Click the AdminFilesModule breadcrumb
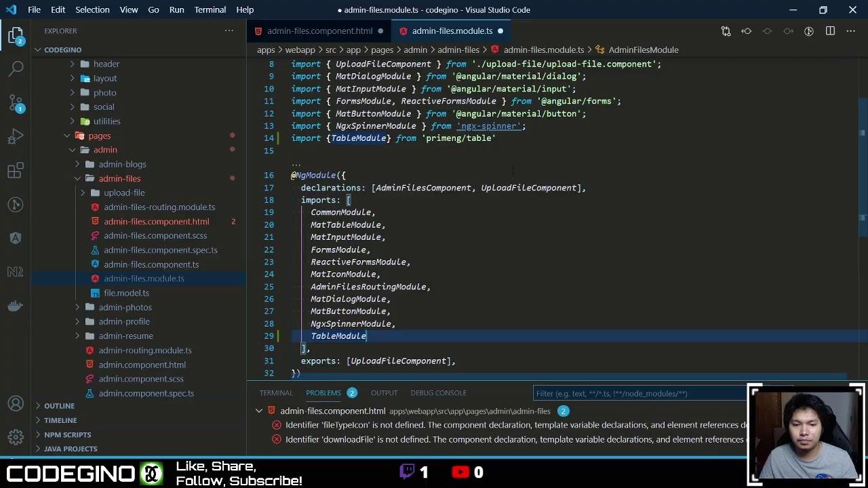Screen dimensions: 868x488 pyautogui.click(x=643, y=50)
